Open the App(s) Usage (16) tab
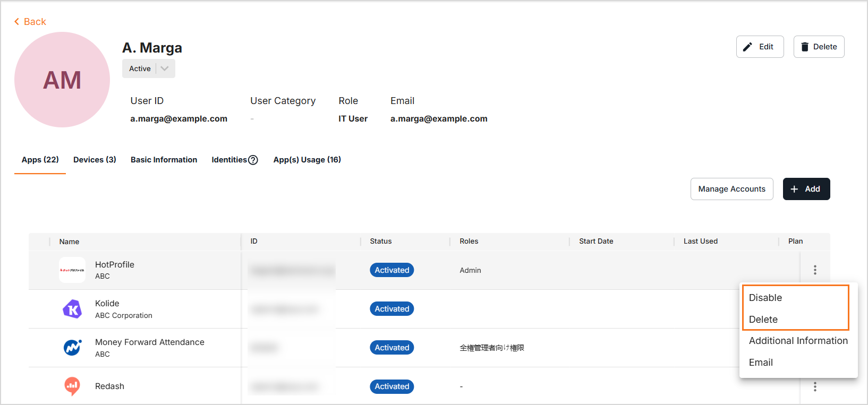 [x=307, y=160]
